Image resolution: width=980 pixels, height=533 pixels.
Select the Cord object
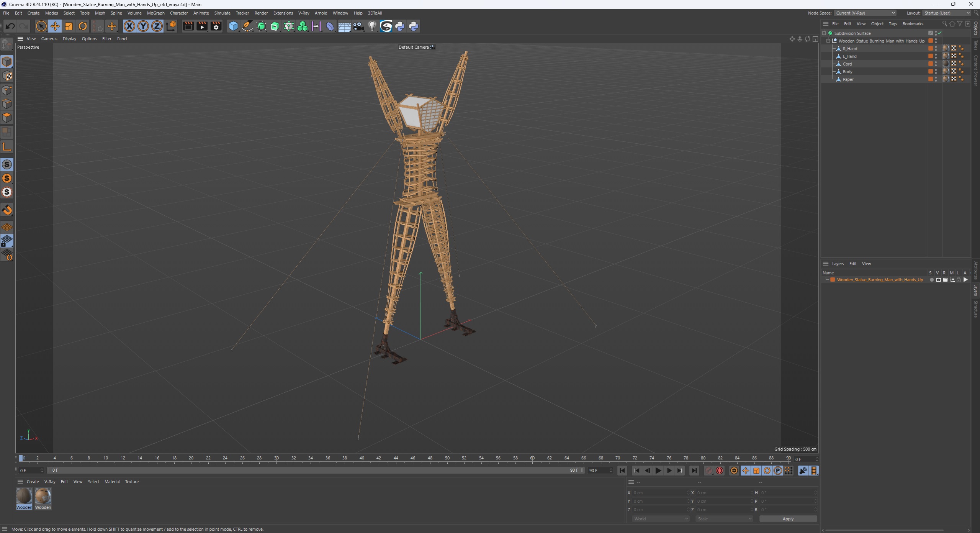coord(847,64)
